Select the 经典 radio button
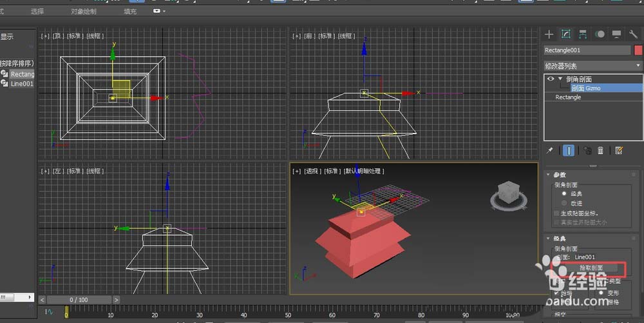644x323 pixels. tap(565, 193)
